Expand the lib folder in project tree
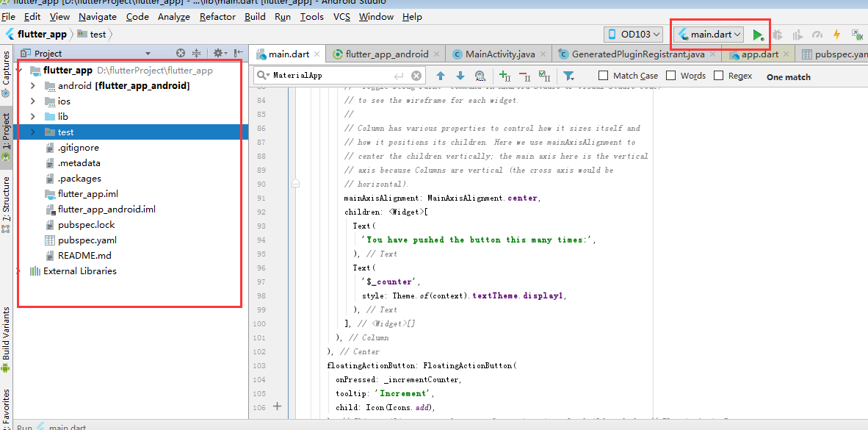This screenshot has width=868, height=430. point(32,117)
